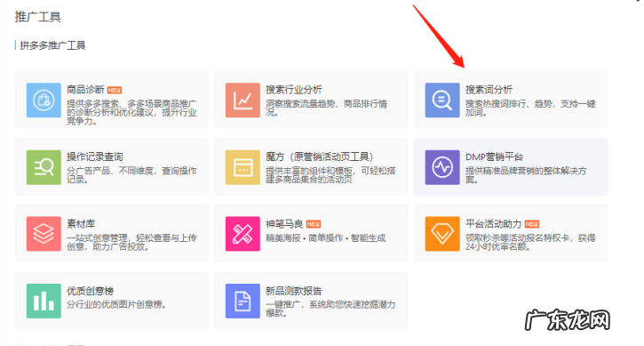The width and height of the screenshot is (644, 346).
Task: Click description 分广告产品、不同维度，查询操作记录
Action: coord(131,175)
